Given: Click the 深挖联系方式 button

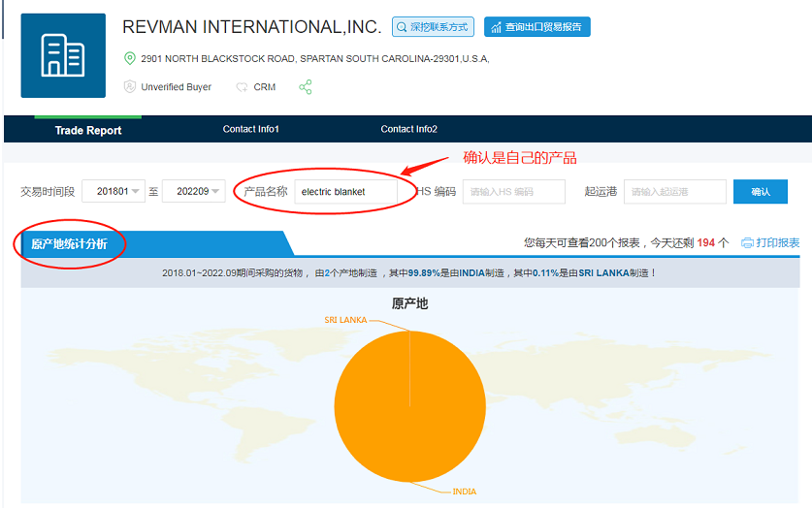Looking at the screenshot, I should [433, 27].
